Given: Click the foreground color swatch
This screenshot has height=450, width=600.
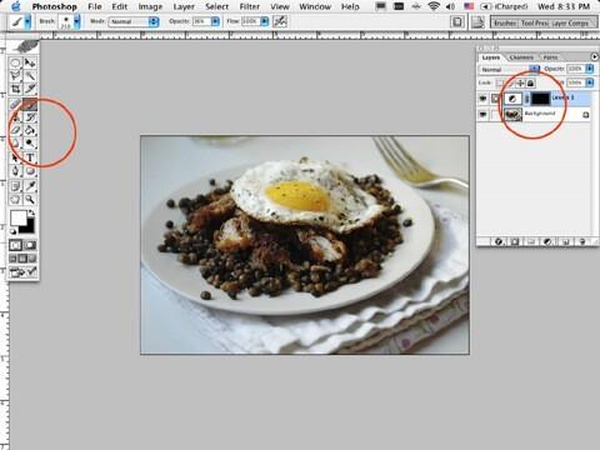Looking at the screenshot, I should 18,218.
